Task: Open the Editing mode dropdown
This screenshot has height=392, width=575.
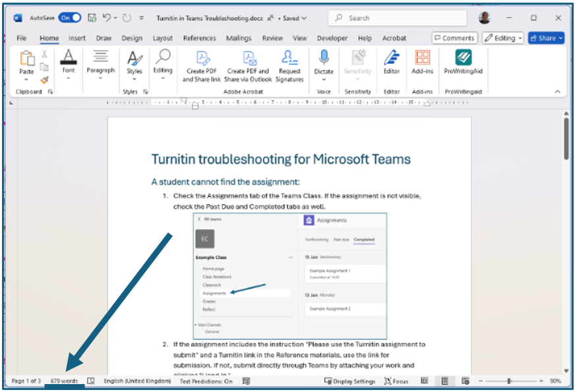Action: [x=503, y=38]
